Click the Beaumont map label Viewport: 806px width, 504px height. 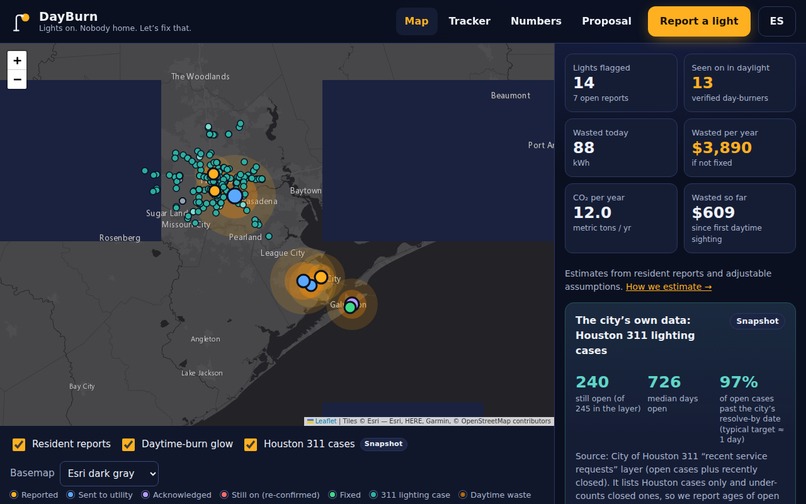(510, 96)
